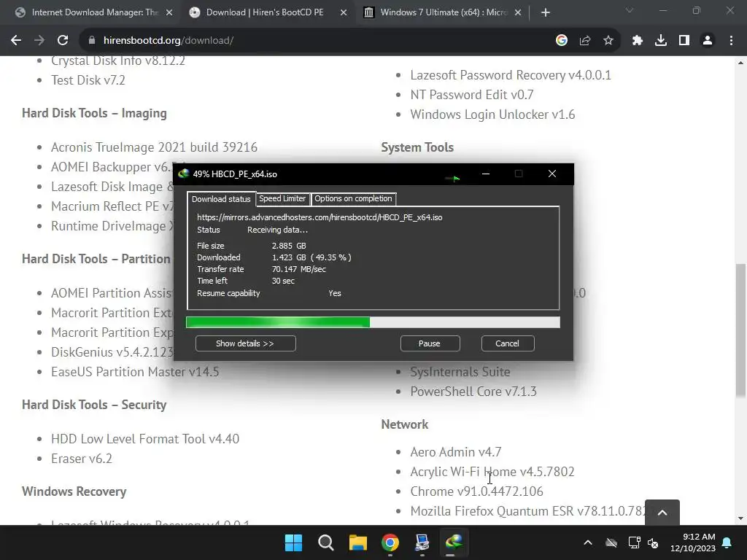The width and height of the screenshot is (747, 560).
Task: Click the forward navigation arrow
Action: point(39,41)
